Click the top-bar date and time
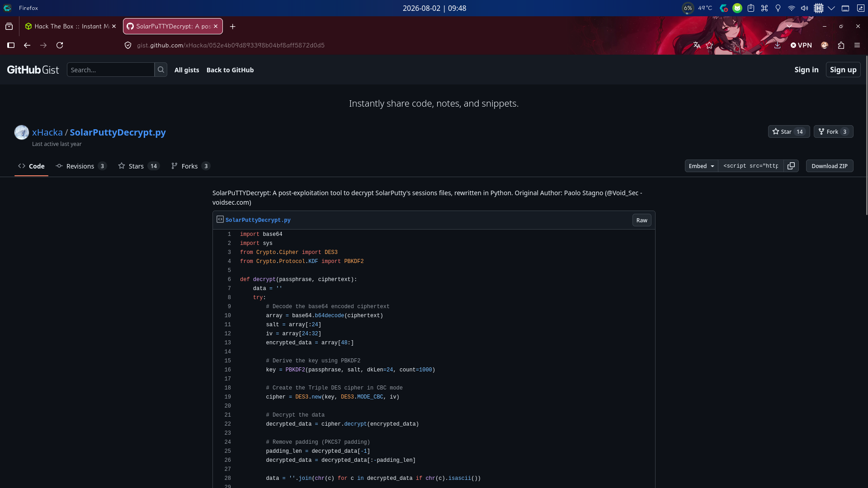The image size is (868, 488). pos(434,8)
